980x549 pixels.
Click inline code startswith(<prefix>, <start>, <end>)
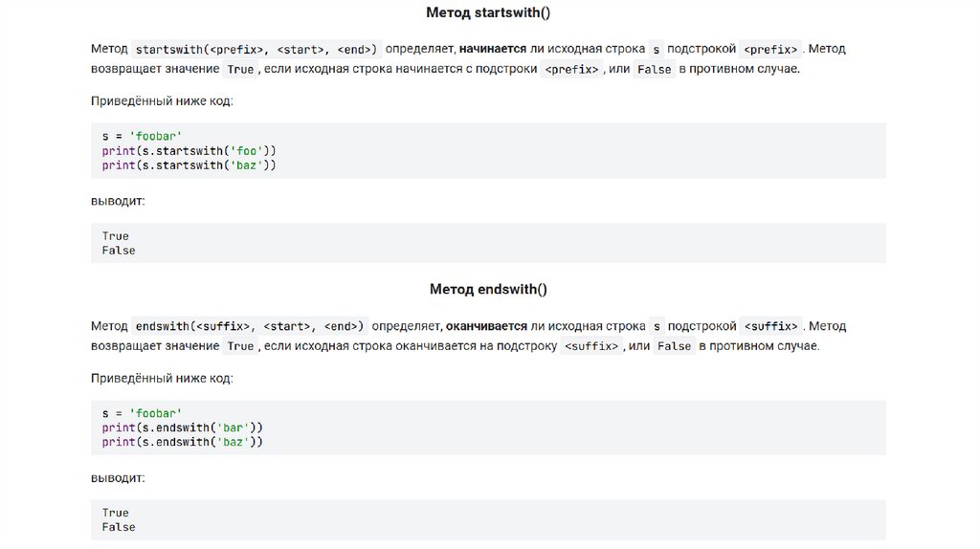coord(256,49)
